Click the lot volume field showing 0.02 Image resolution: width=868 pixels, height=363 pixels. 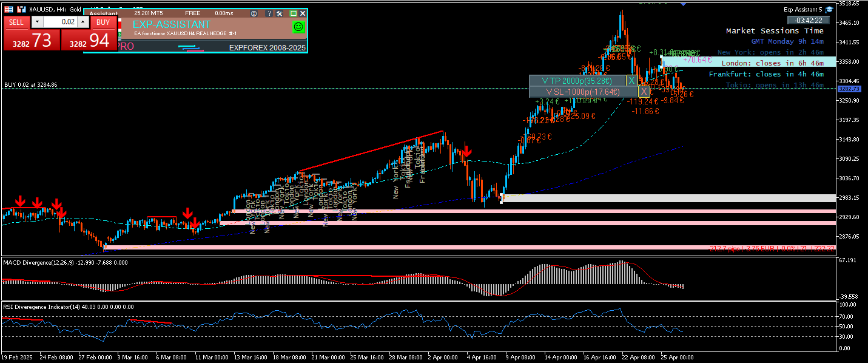pyautogui.click(x=60, y=22)
